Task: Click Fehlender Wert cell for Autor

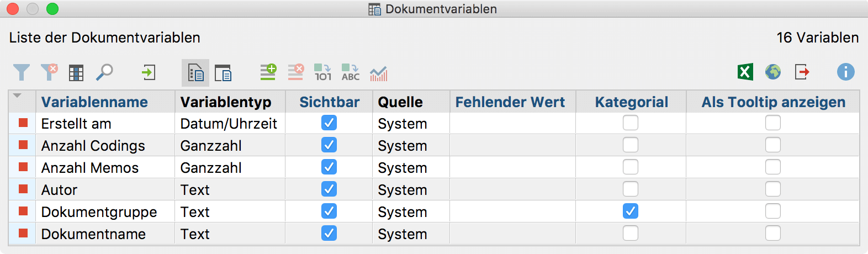Action: (512, 189)
